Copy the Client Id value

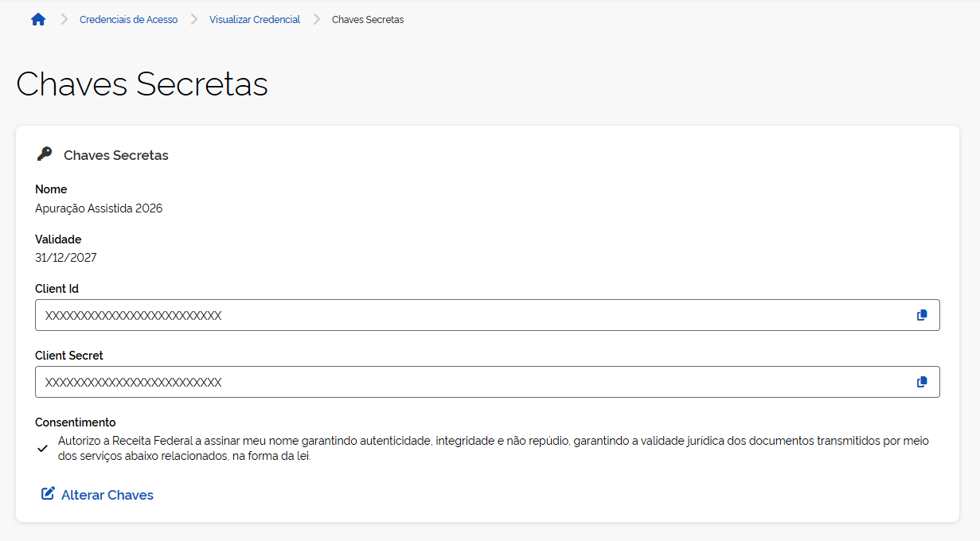(922, 315)
